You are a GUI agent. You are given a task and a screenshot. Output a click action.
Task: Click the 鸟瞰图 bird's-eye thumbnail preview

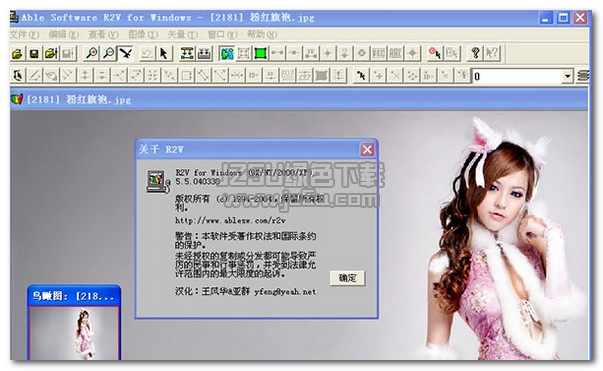pos(74,333)
